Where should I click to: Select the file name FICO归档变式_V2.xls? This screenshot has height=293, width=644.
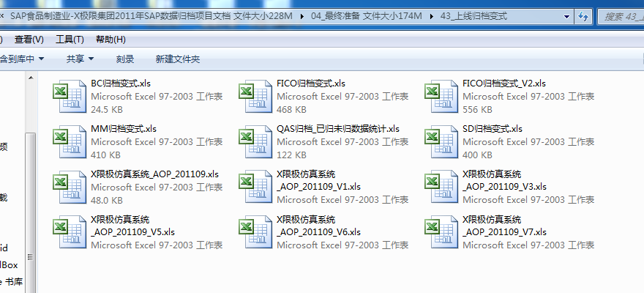tap(504, 84)
